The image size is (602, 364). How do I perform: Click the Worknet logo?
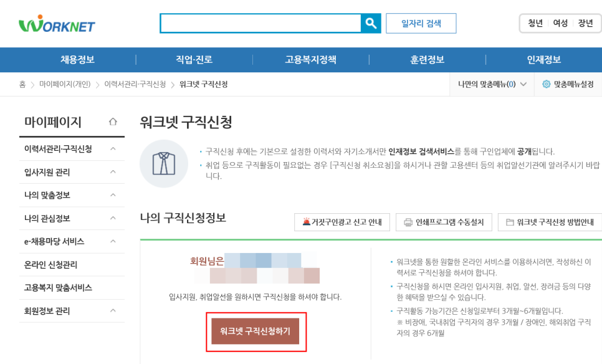57,24
